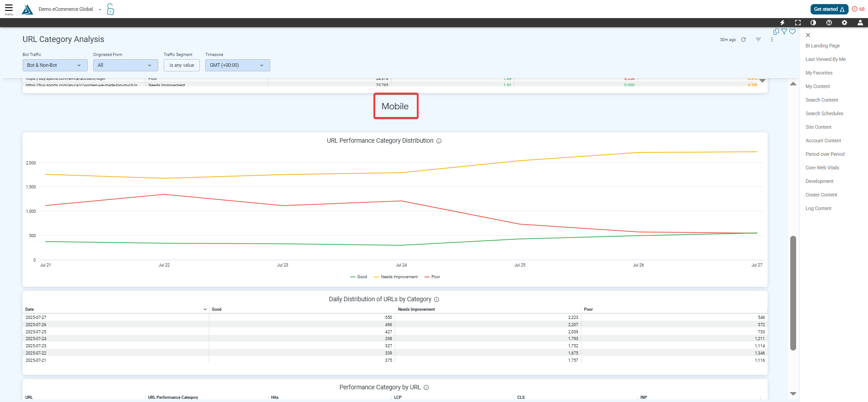Favorite dashboard with the heart icon
Image resolution: width=868 pixels, height=402 pixels.
pyautogui.click(x=793, y=32)
